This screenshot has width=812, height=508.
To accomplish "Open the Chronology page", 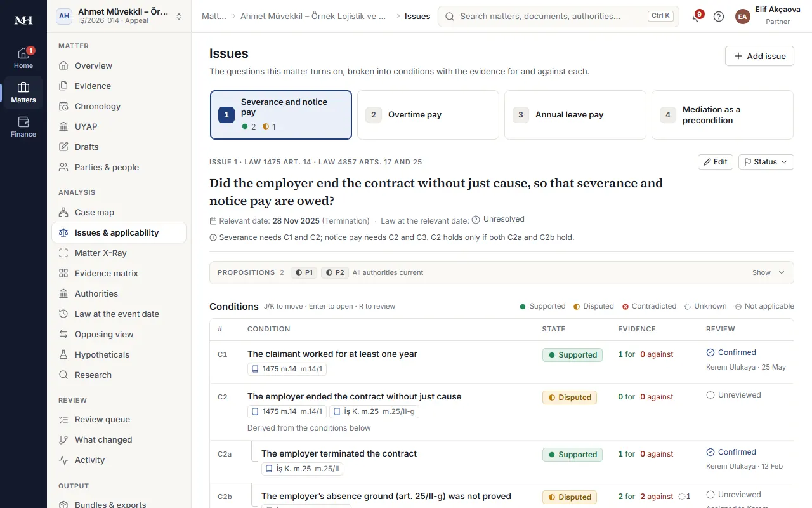I will click(x=119, y=106).
